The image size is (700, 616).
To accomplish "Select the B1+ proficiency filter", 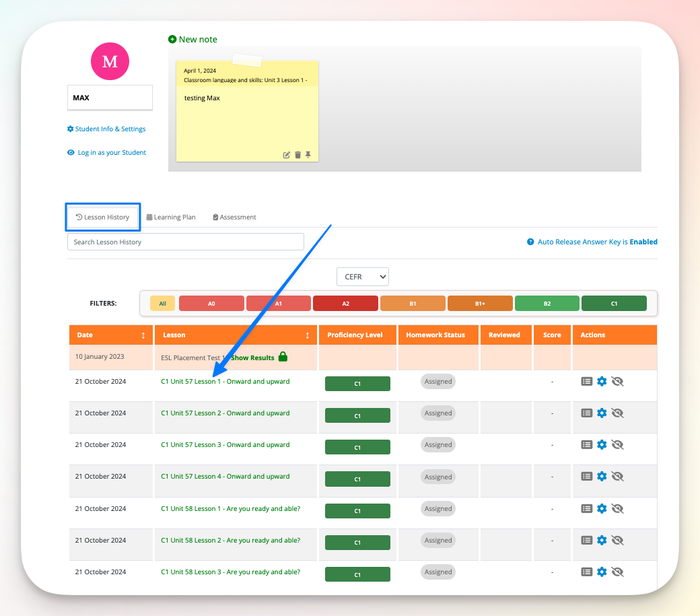I will pos(479,303).
